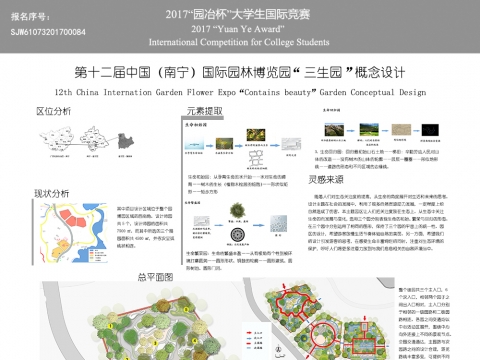Click the large 生 seal-style character graphic
Viewport: 480px width, 360px height.
point(256,159)
